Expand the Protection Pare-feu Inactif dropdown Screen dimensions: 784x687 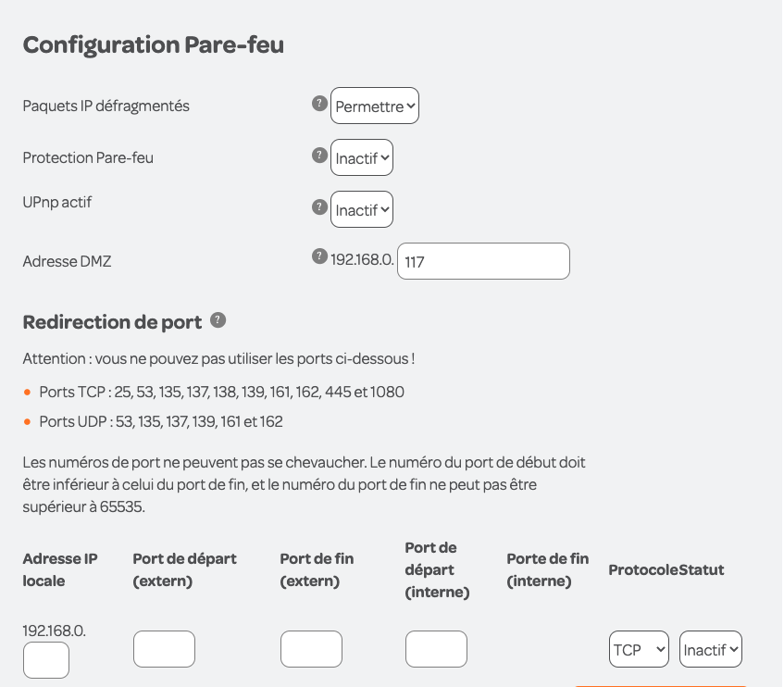pos(362,157)
